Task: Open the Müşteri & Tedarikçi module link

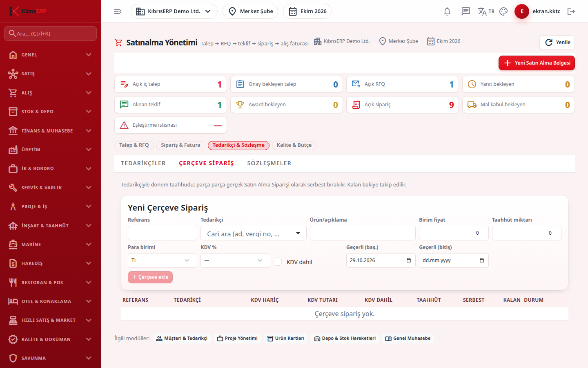Action: coord(182,339)
